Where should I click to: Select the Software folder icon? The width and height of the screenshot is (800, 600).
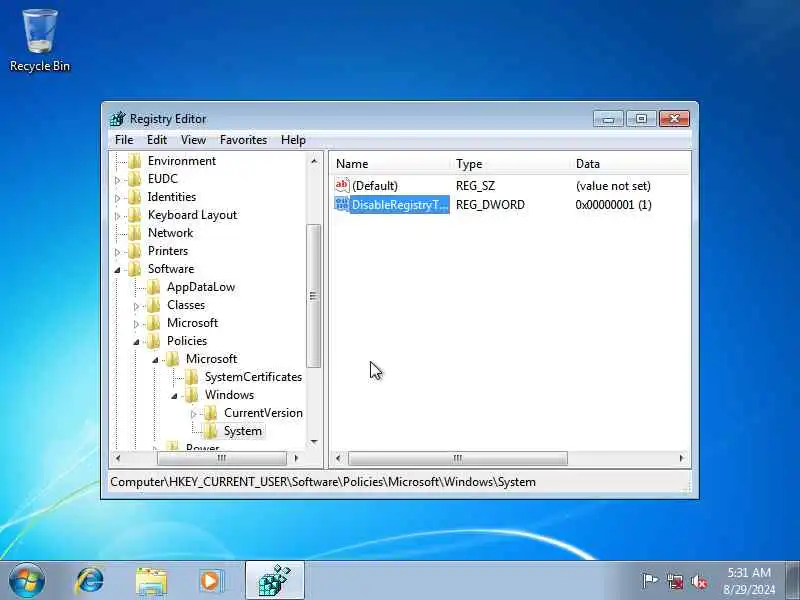pyautogui.click(x=135, y=269)
